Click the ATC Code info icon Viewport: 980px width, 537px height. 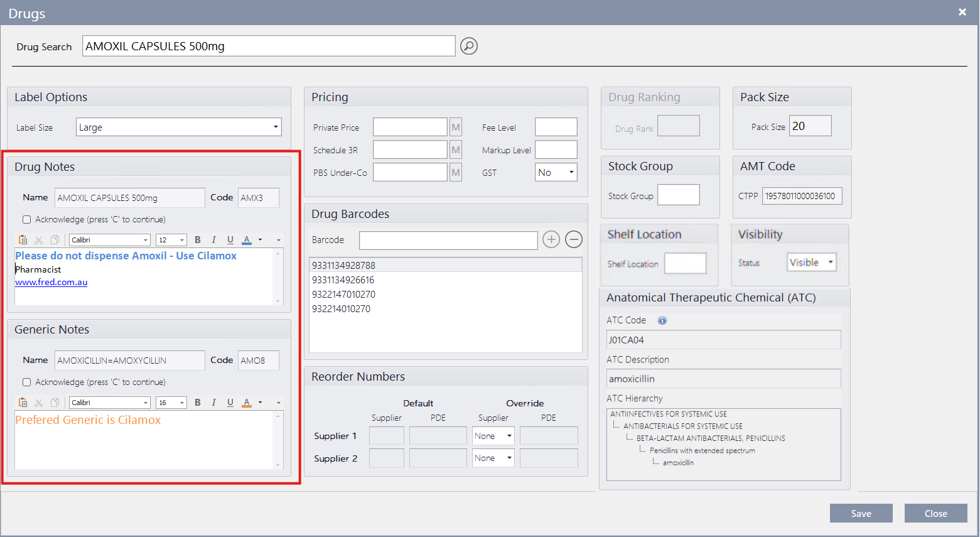[662, 320]
